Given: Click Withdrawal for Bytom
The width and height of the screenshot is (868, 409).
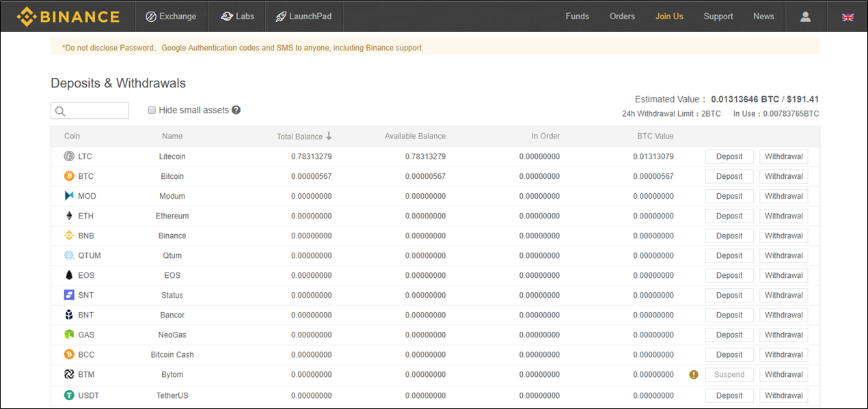Looking at the screenshot, I should pyautogui.click(x=784, y=374).
